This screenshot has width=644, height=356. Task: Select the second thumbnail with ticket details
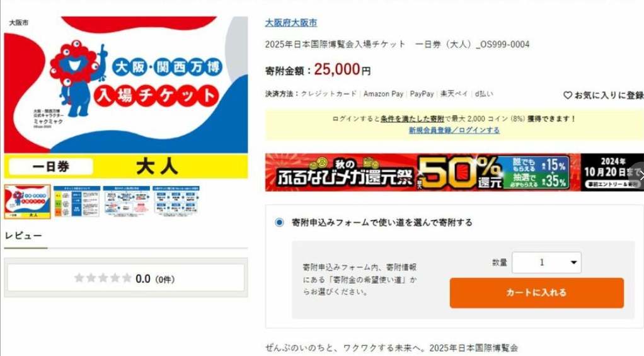point(77,202)
